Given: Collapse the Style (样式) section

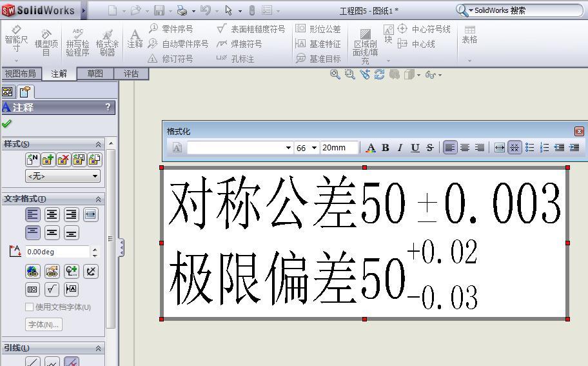Looking at the screenshot, I should tap(98, 144).
